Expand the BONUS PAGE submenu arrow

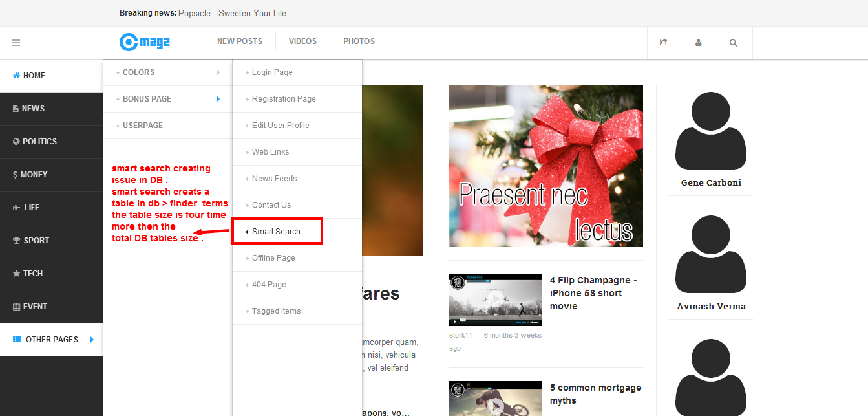pyautogui.click(x=218, y=99)
